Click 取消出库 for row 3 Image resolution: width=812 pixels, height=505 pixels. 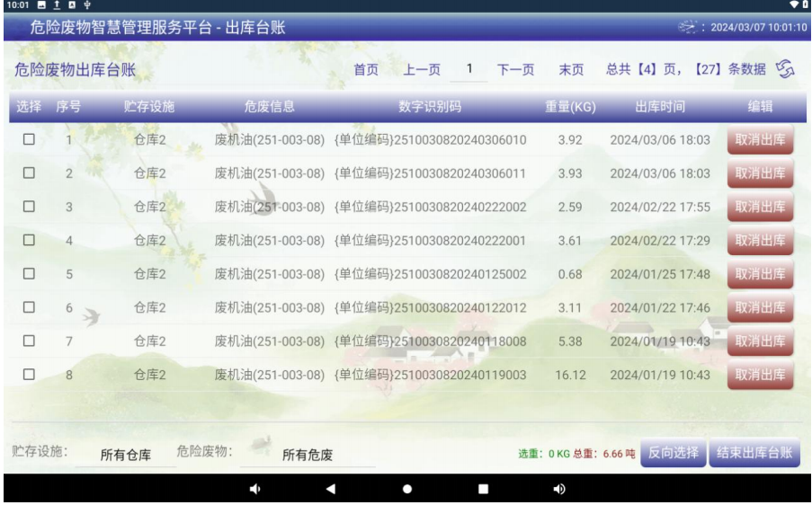[x=760, y=208]
